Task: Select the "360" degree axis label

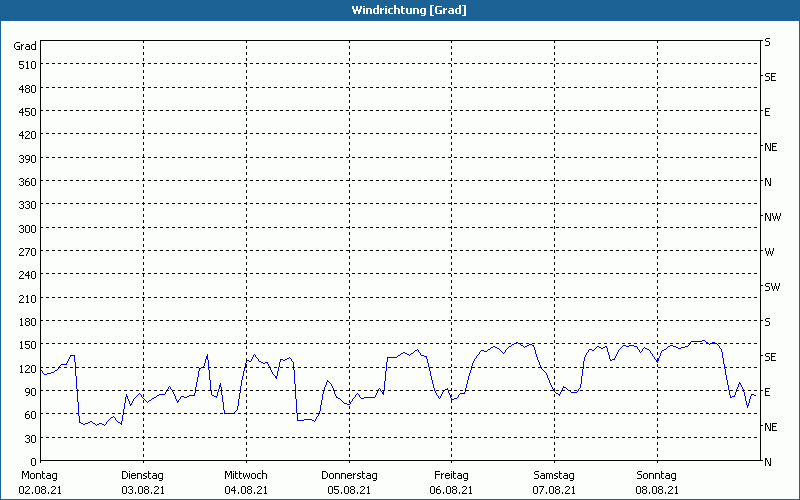Action: pos(28,182)
